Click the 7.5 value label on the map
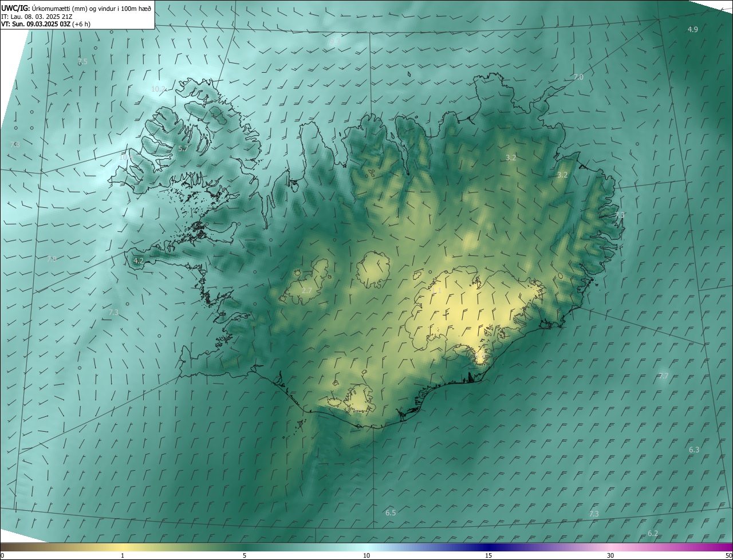This screenshot has height=560, width=733. coord(82,61)
